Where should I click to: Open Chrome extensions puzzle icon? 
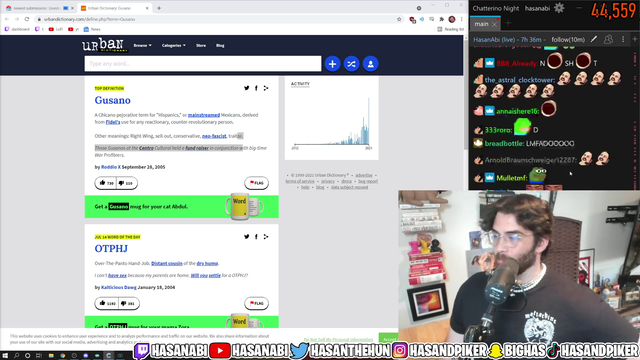click(442, 19)
